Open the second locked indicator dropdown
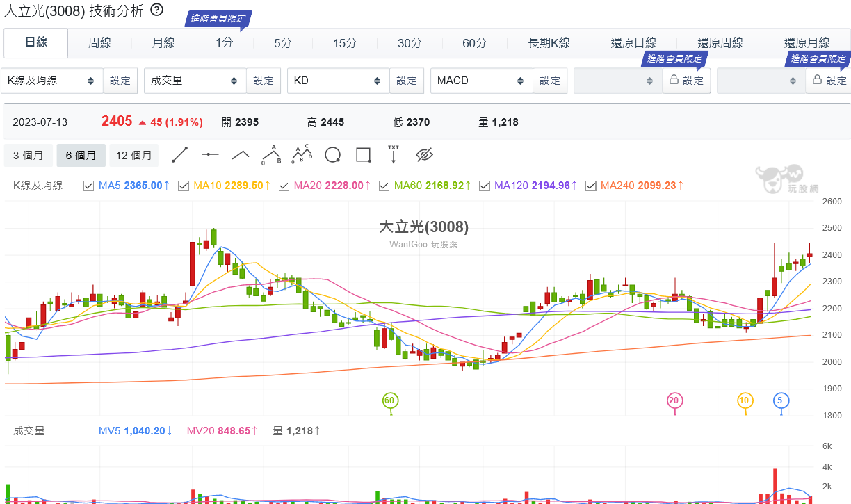 pyautogui.click(x=761, y=81)
